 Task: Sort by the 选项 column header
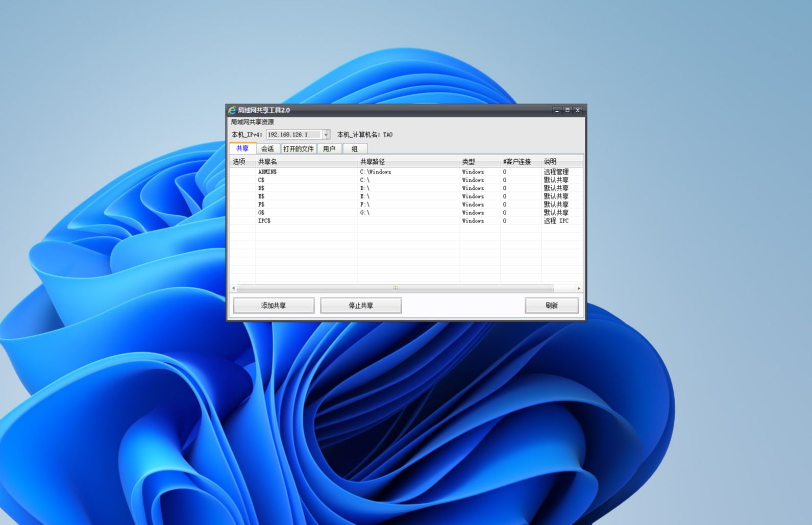242,162
